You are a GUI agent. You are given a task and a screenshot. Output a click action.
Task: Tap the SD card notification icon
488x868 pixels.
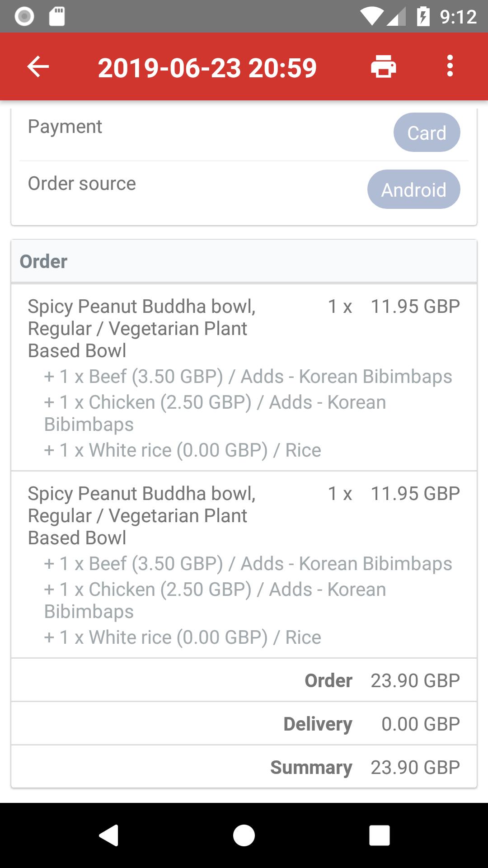(57, 17)
